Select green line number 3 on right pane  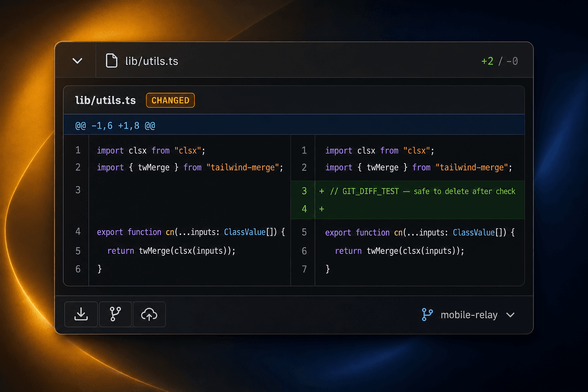pos(304,191)
